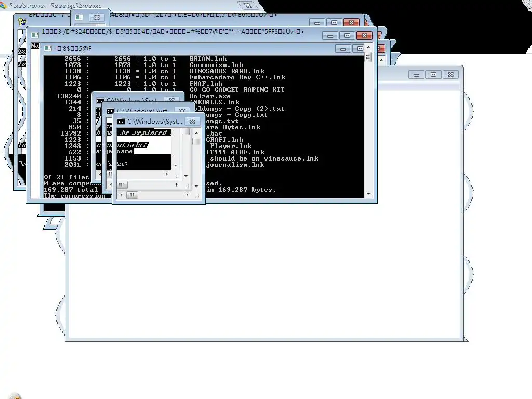Maximize the rearmost window with the keys icon
Image resolution: width=532 pixels, height=399 pixels.
tap(334, 22)
